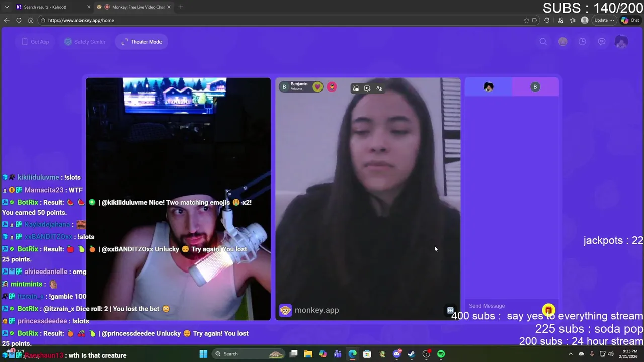Click the heart like button beside Benjamin
Image resolution: width=644 pixels, height=362 pixels.
pyautogui.click(x=317, y=87)
